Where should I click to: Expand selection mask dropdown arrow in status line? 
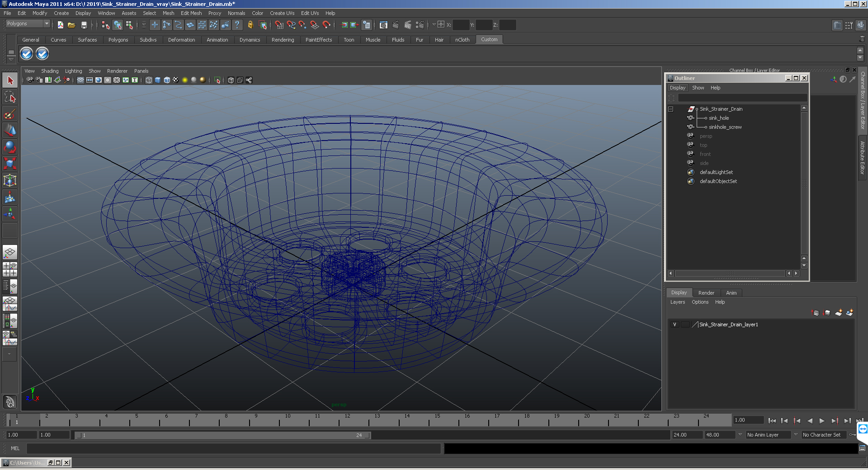pos(144,25)
